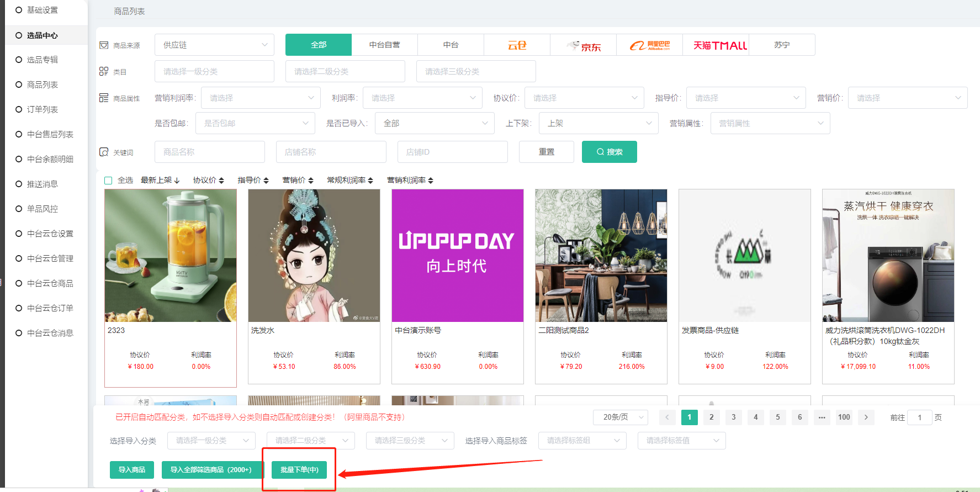The height and width of the screenshot is (492, 980).
Task: Open the 2323 juicer product thumbnail
Action: pyautogui.click(x=171, y=256)
